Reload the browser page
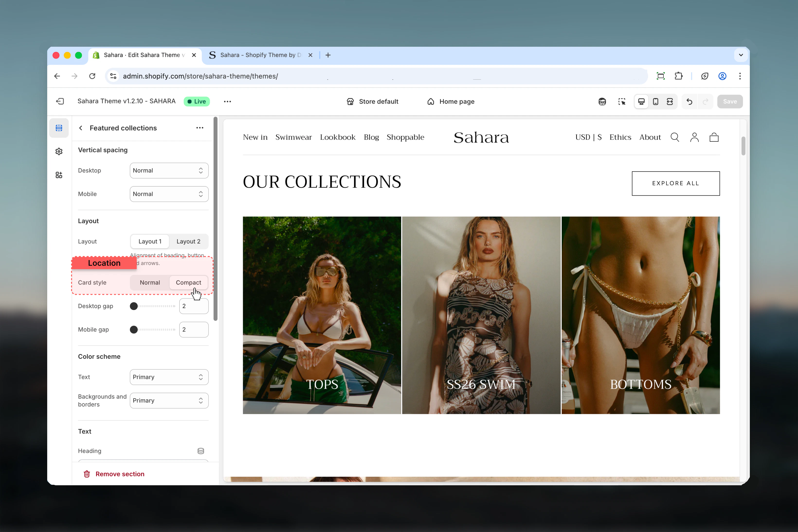 point(92,76)
